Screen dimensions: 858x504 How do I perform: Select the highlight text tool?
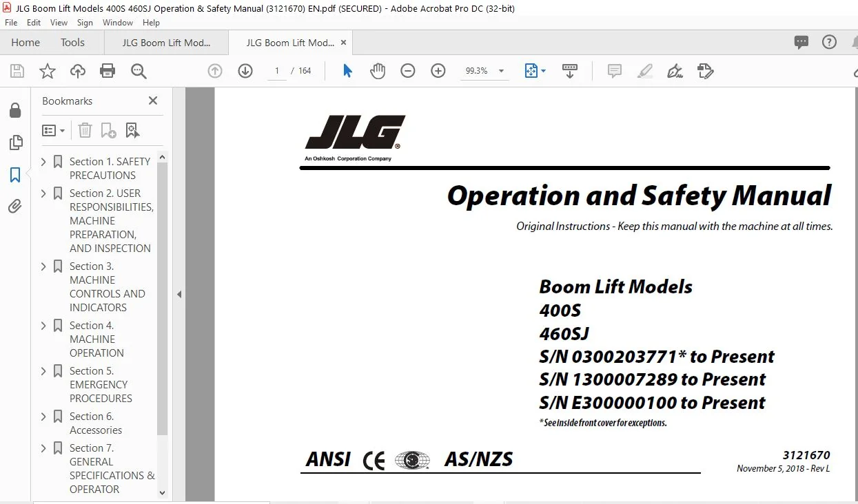coord(645,71)
